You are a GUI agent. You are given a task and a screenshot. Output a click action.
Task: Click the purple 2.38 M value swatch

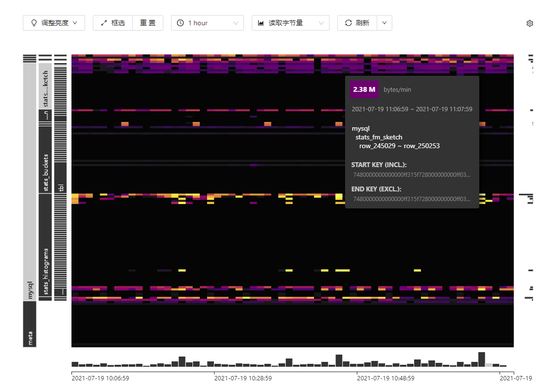364,89
